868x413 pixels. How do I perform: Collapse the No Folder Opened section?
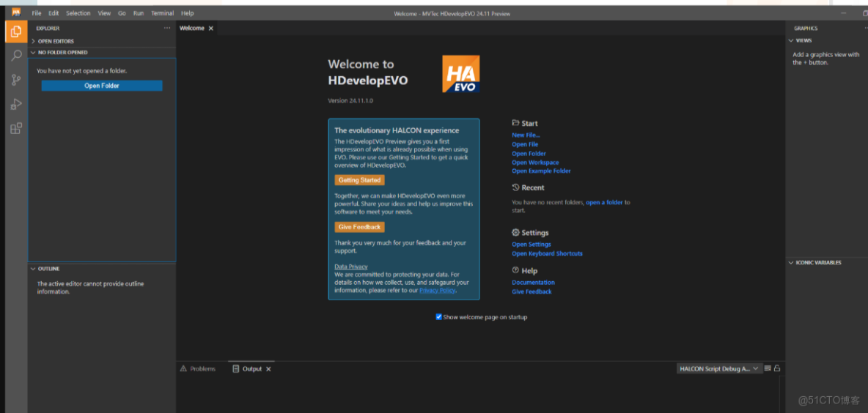tap(34, 53)
